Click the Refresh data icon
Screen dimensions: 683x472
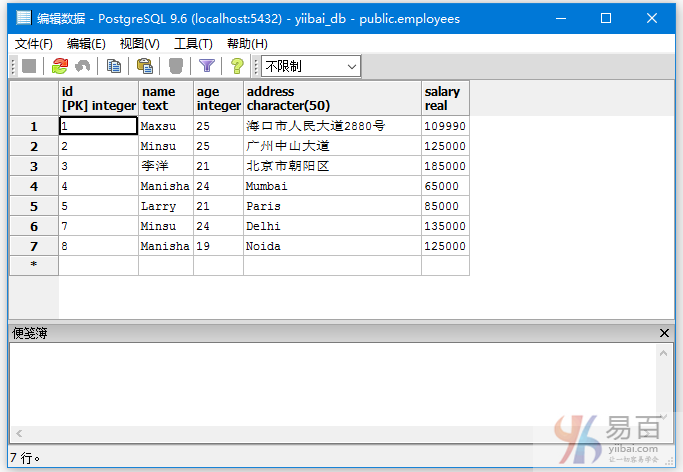pyautogui.click(x=60, y=66)
